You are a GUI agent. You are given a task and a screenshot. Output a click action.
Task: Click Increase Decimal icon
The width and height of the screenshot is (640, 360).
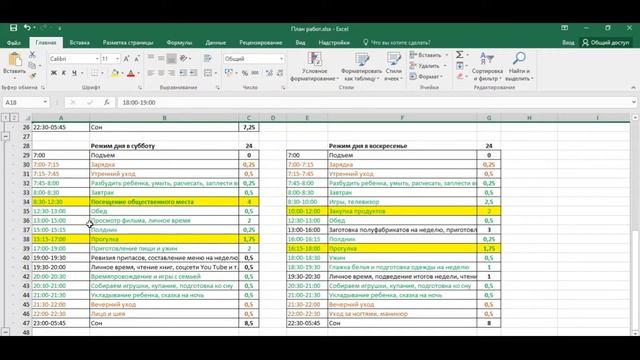coord(269,73)
